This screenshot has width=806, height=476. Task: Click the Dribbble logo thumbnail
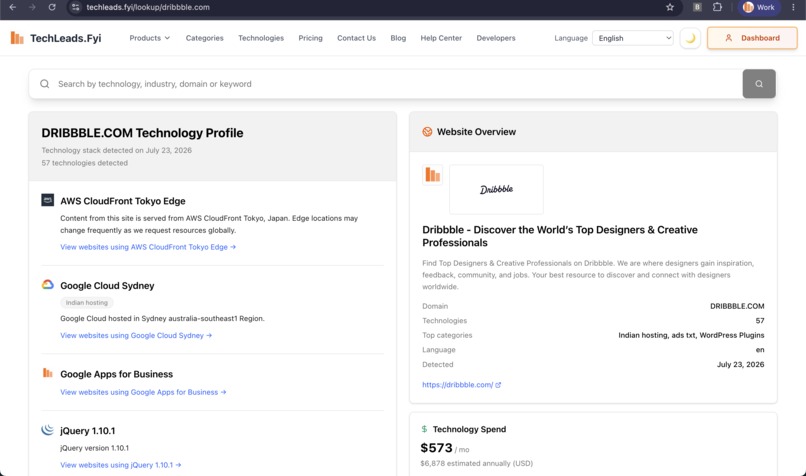pyautogui.click(x=496, y=189)
